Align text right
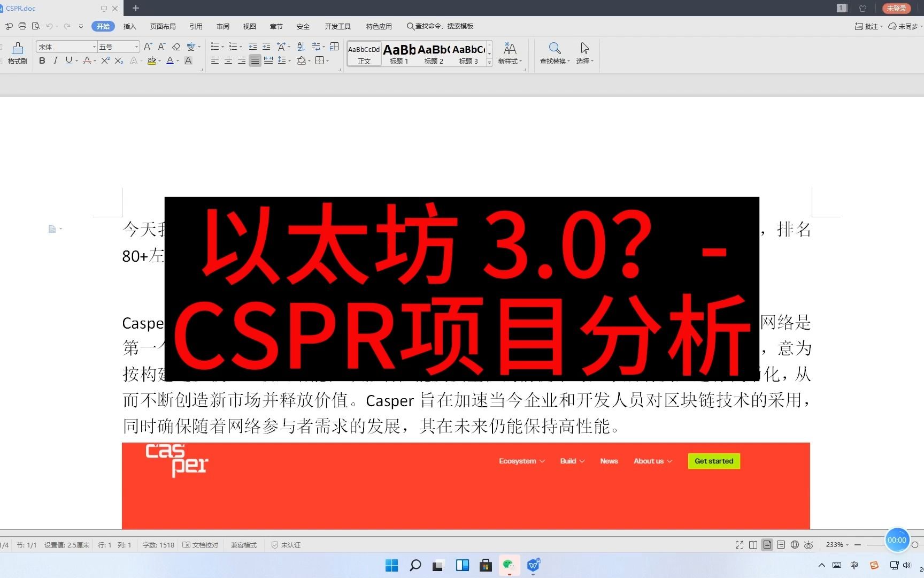Viewport: 924px width, 578px height. click(x=242, y=61)
